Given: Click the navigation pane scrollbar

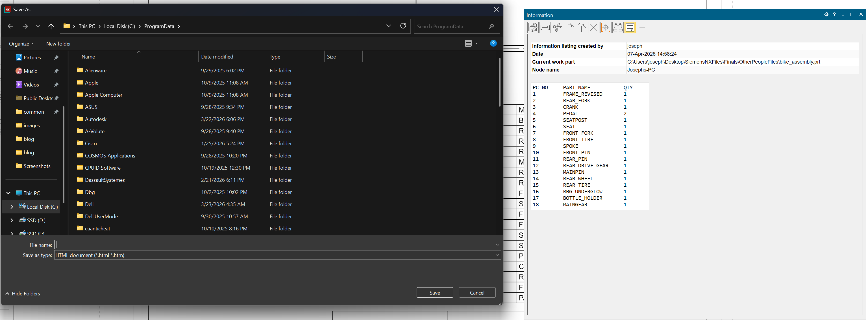Looking at the screenshot, I should [x=63, y=155].
